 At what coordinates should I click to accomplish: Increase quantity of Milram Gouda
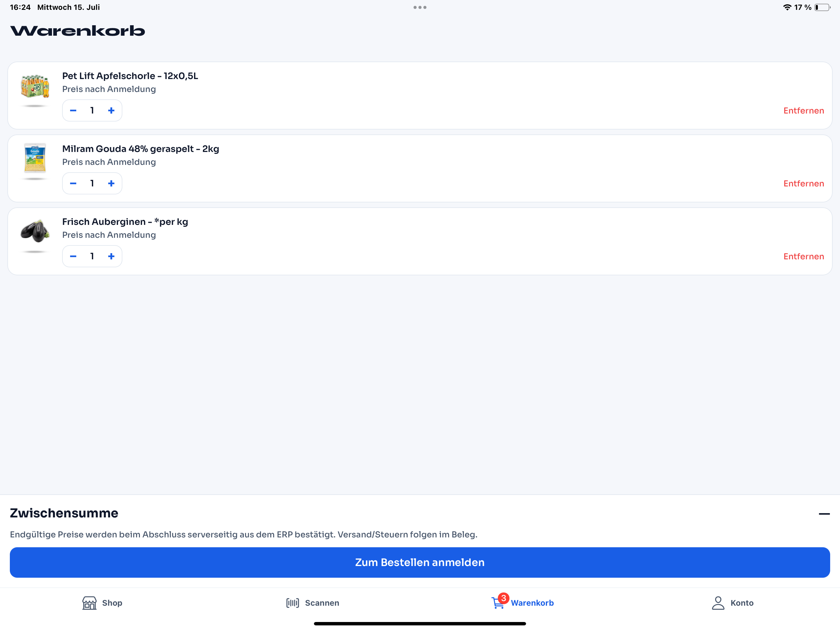tap(111, 184)
